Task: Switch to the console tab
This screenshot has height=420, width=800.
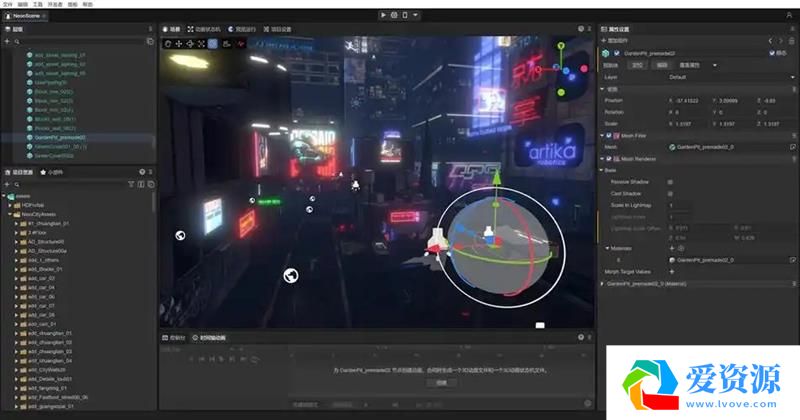Action: click(173, 337)
